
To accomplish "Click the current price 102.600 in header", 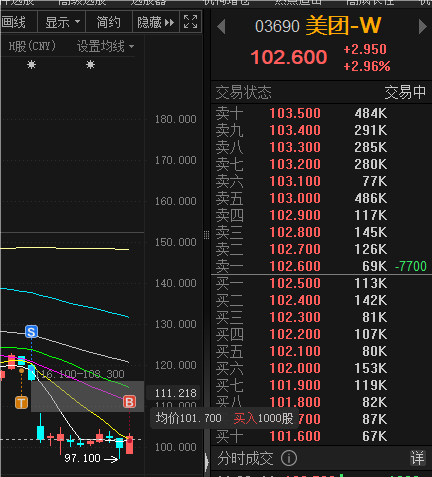I will 289,57.
